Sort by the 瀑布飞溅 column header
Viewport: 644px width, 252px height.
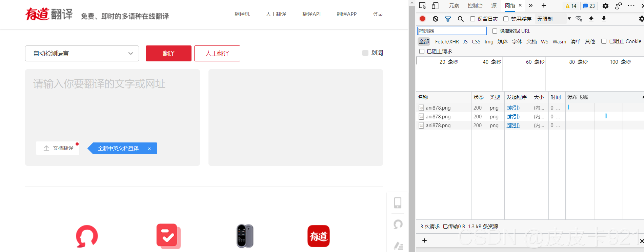[x=605, y=97]
